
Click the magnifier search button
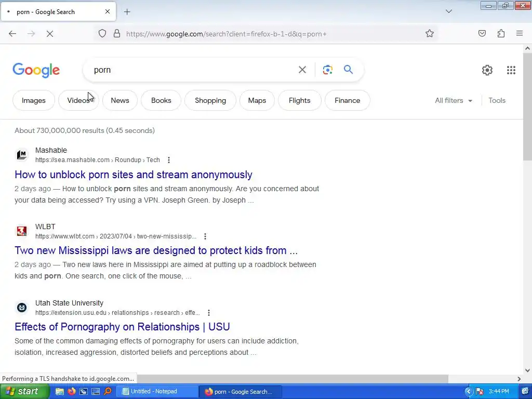(x=348, y=70)
